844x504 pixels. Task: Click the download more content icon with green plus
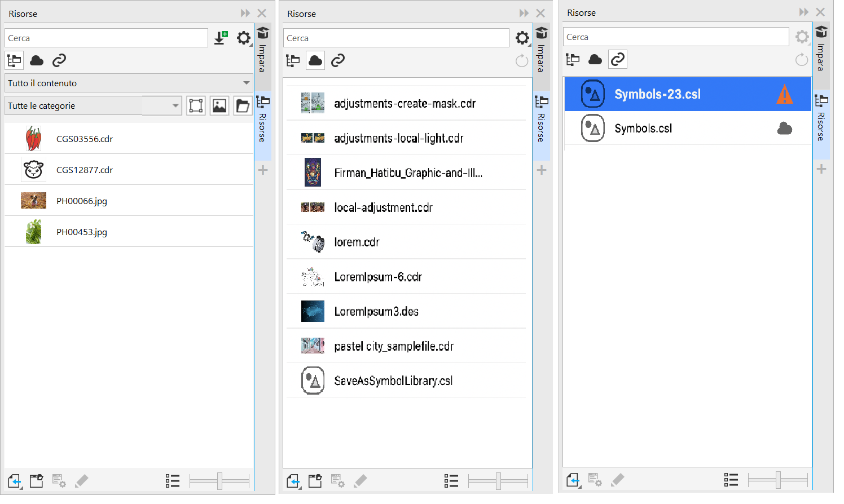pyautogui.click(x=221, y=38)
